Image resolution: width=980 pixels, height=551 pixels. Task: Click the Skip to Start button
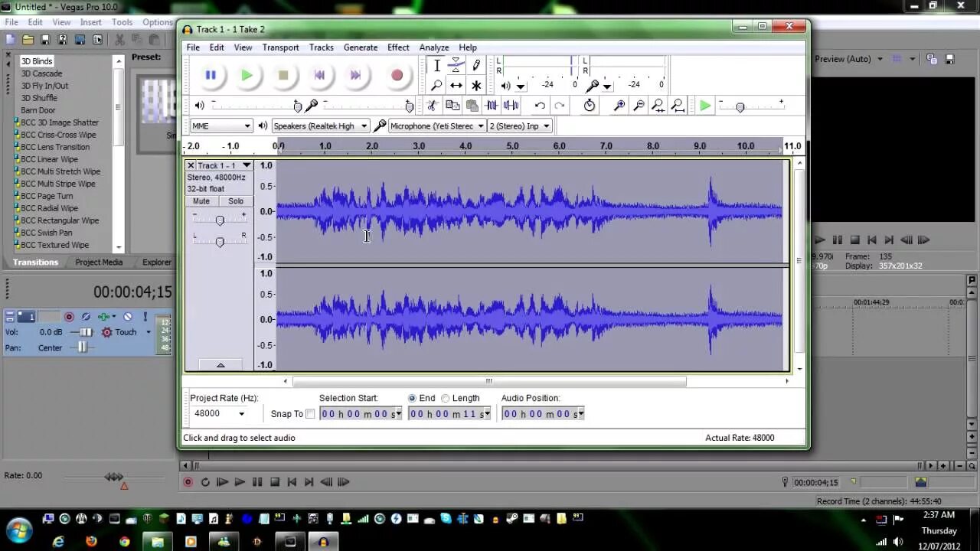319,75
